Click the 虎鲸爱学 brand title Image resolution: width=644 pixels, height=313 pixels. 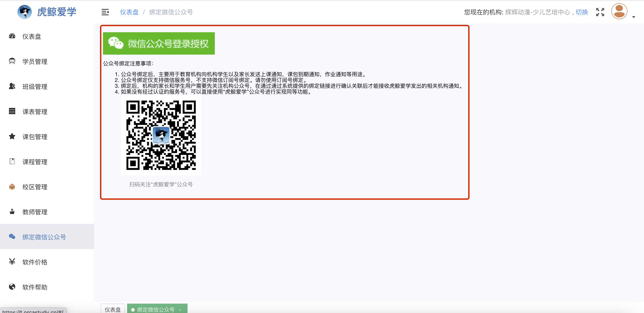point(57,12)
